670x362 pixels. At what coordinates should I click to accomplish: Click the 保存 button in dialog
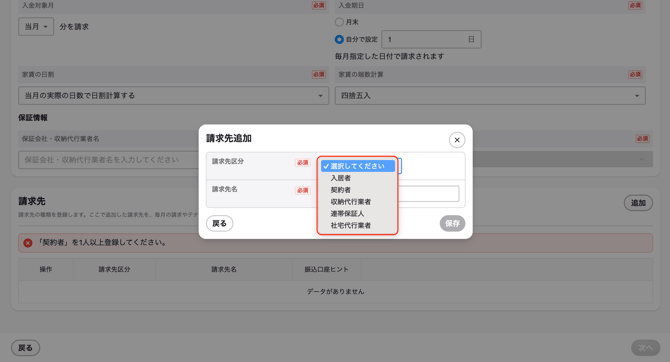(x=452, y=223)
